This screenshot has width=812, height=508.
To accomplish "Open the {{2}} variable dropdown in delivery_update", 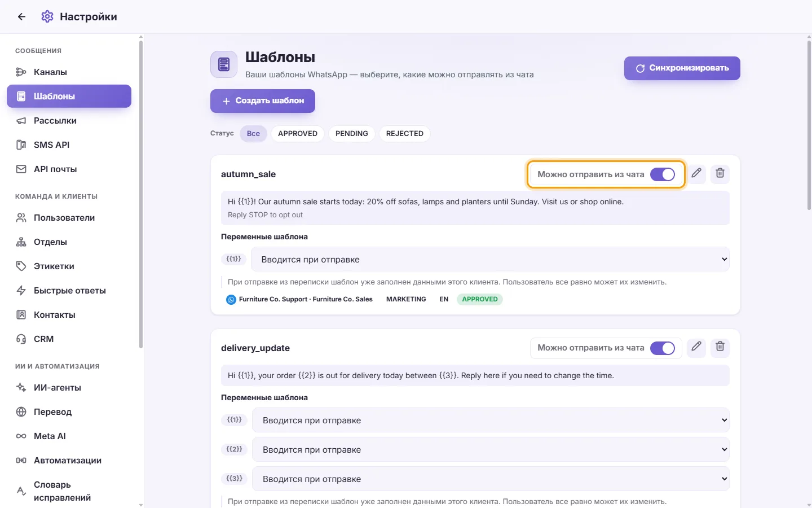I will point(491,450).
